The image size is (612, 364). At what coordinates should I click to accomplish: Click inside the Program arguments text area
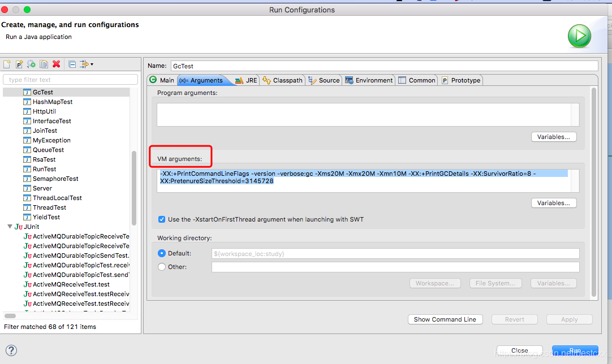(x=364, y=115)
